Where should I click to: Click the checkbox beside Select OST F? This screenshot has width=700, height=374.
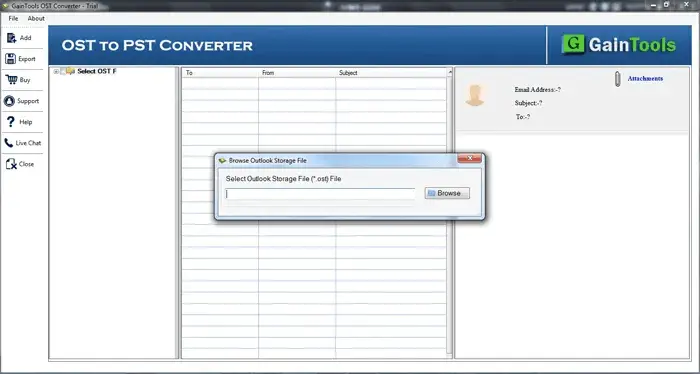[x=63, y=71]
